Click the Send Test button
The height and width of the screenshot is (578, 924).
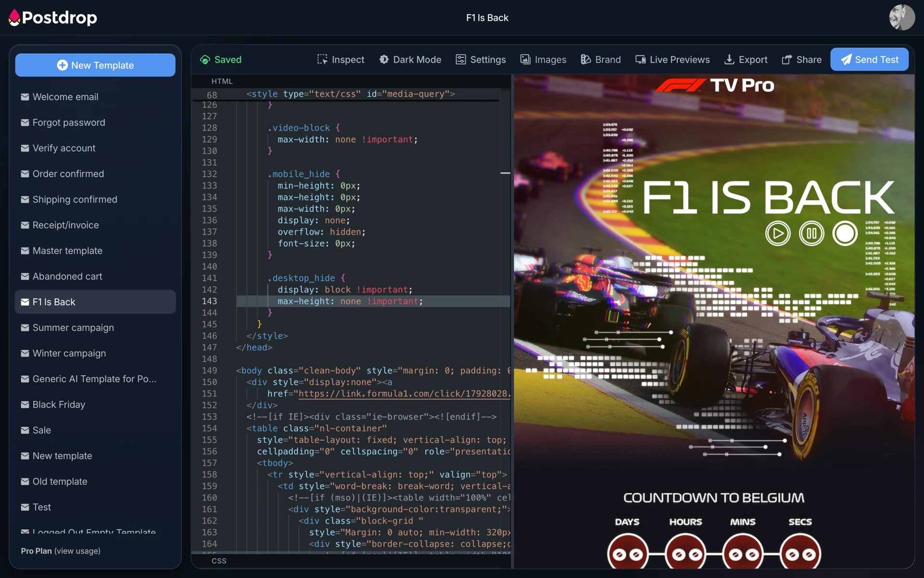[870, 60]
